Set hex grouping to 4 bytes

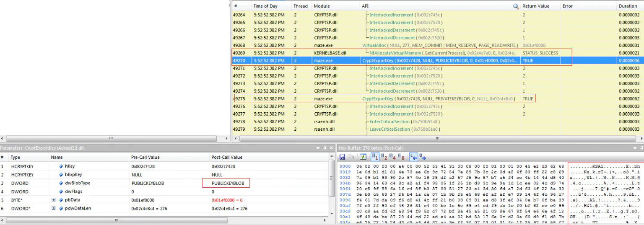click(x=393, y=157)
